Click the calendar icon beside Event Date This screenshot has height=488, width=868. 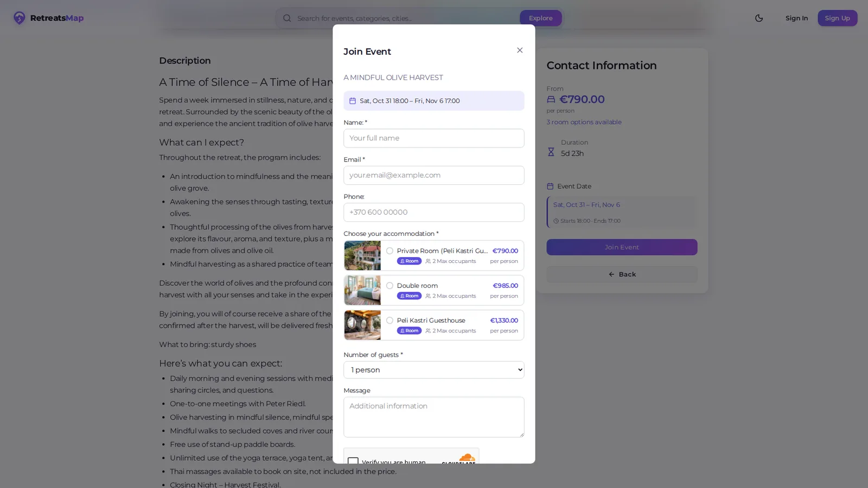pyautogui.click(x=550, y=186)
